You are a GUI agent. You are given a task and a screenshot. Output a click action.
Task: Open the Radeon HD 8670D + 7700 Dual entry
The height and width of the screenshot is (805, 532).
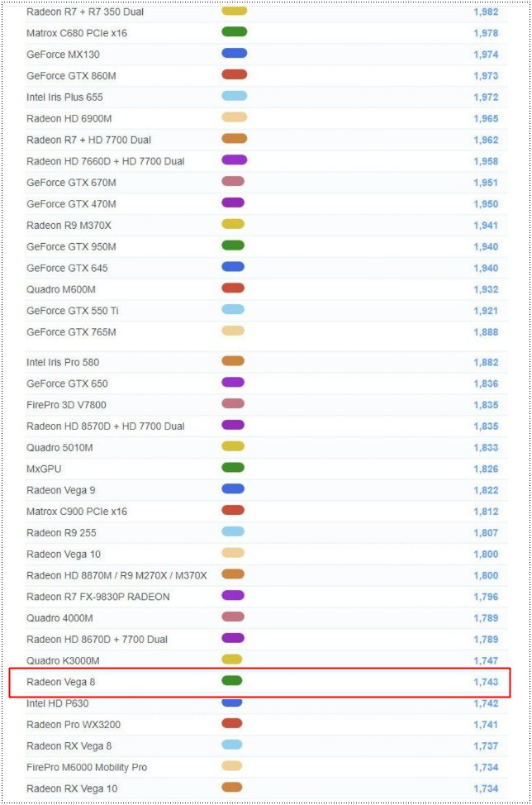pos(97,640)
